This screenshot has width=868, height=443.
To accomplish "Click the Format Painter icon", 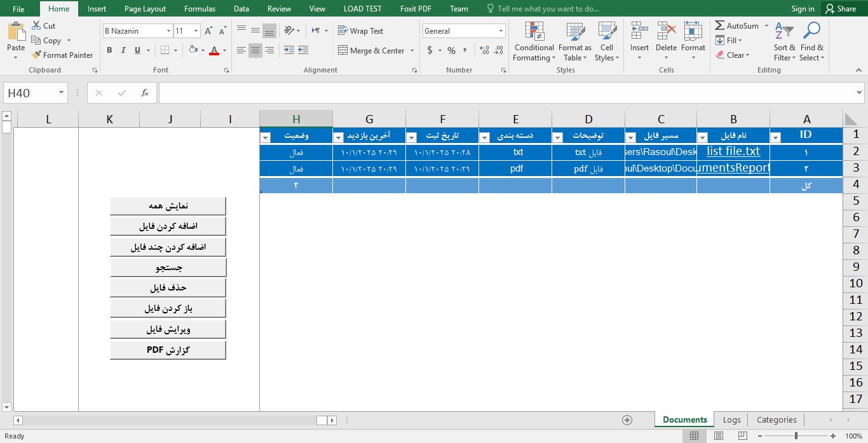I will pos(37,55).
